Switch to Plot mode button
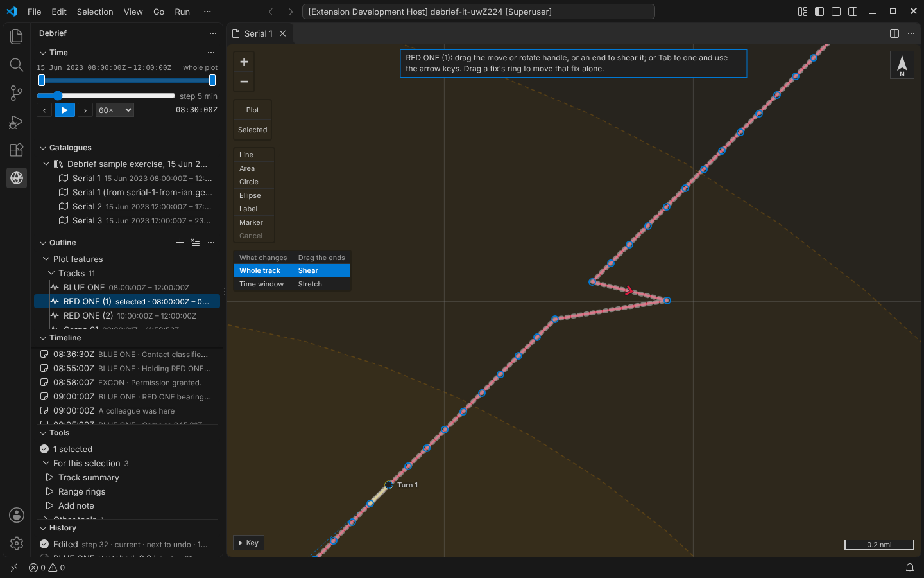 click(253, 110)
